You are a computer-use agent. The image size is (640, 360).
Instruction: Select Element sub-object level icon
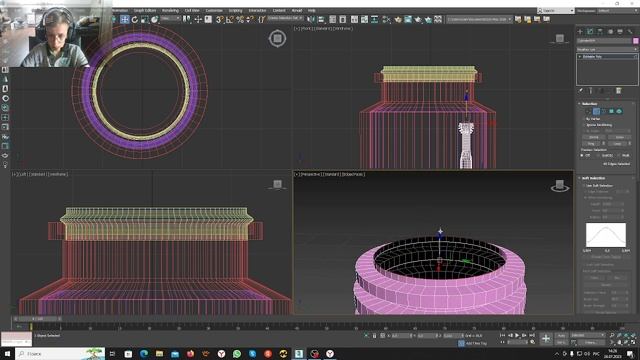coord(619,111)
